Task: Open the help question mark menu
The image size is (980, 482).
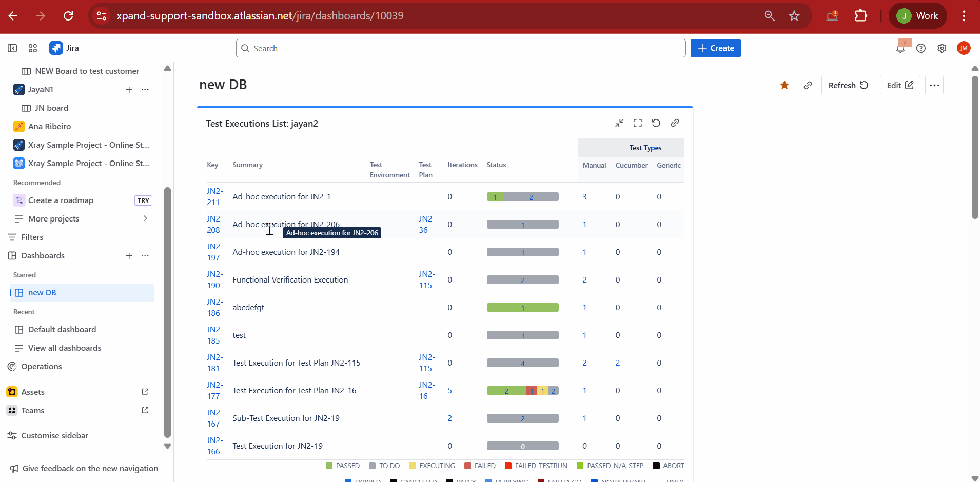Action: pyautogui.click(x=921, y=48)
